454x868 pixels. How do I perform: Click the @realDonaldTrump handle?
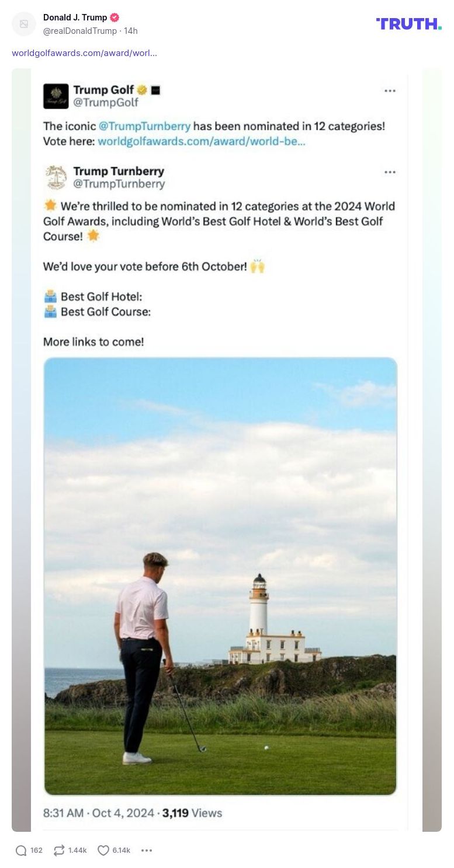pos(80,30)
